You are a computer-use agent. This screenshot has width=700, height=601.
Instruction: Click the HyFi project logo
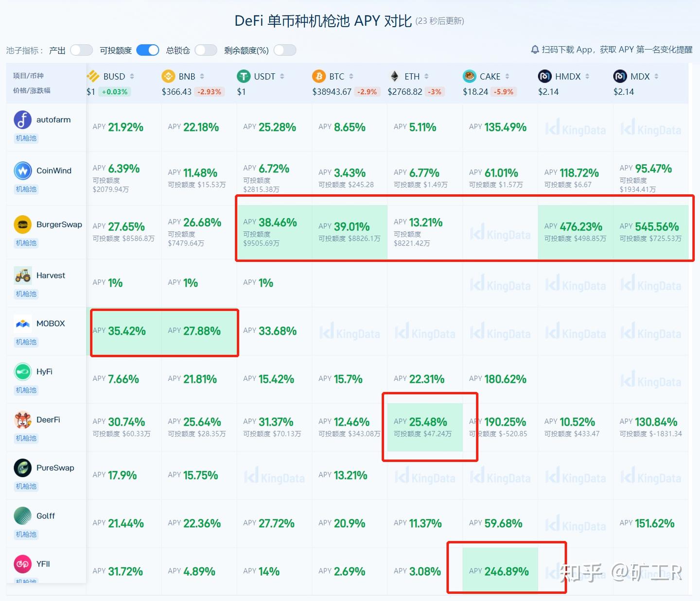point(23,372)
